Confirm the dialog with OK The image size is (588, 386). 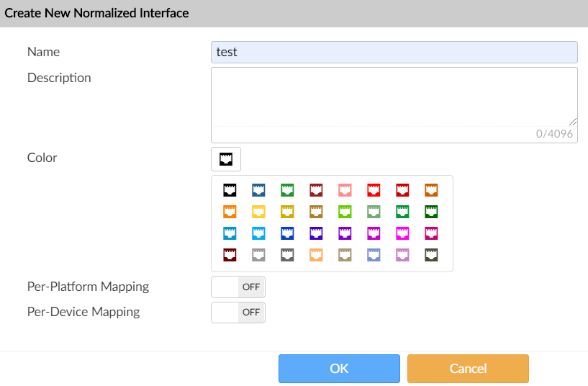click(339, 369)
